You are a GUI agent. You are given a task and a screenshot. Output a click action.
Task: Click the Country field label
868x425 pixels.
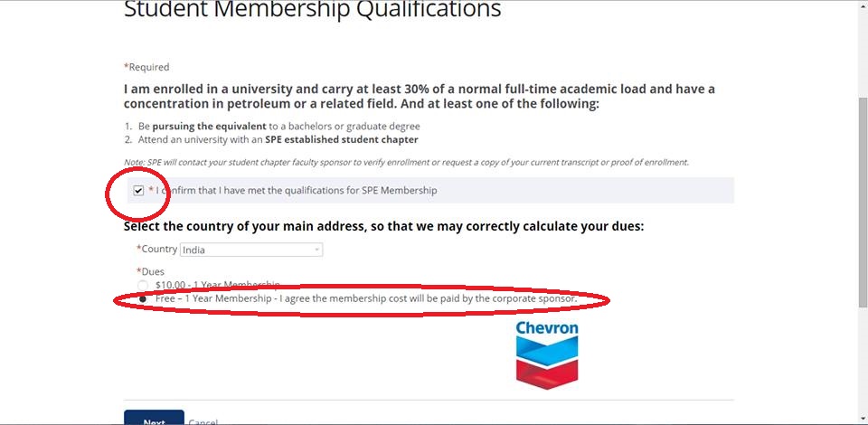[158, 250]
